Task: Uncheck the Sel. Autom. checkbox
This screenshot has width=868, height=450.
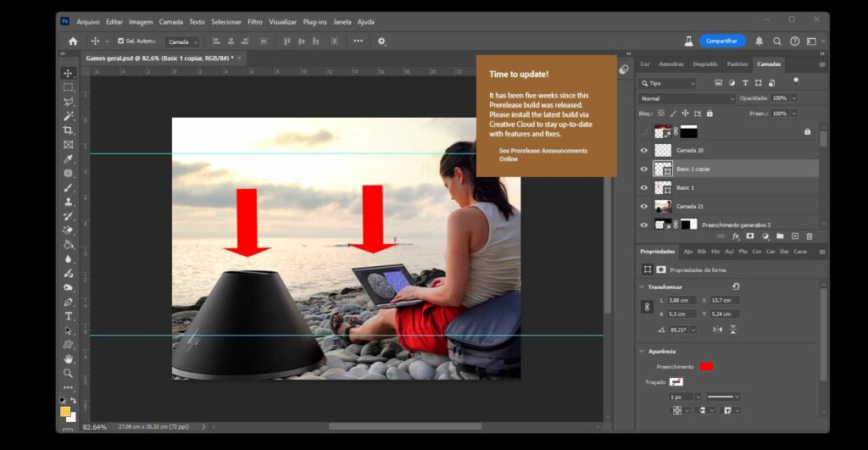Action: (121, 41)
